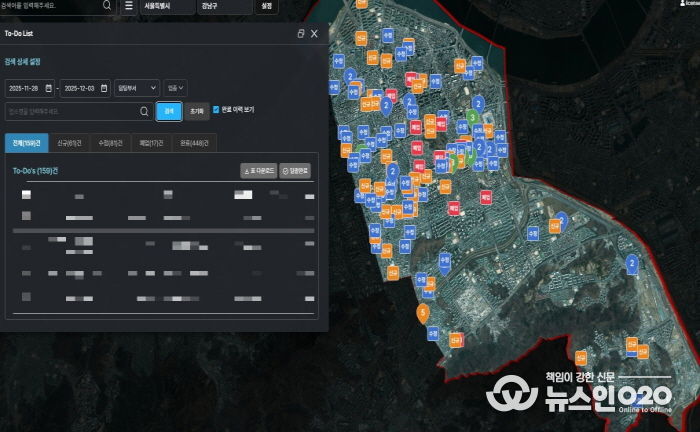Click the To-Do search field magnifier icon

(144, 111)
